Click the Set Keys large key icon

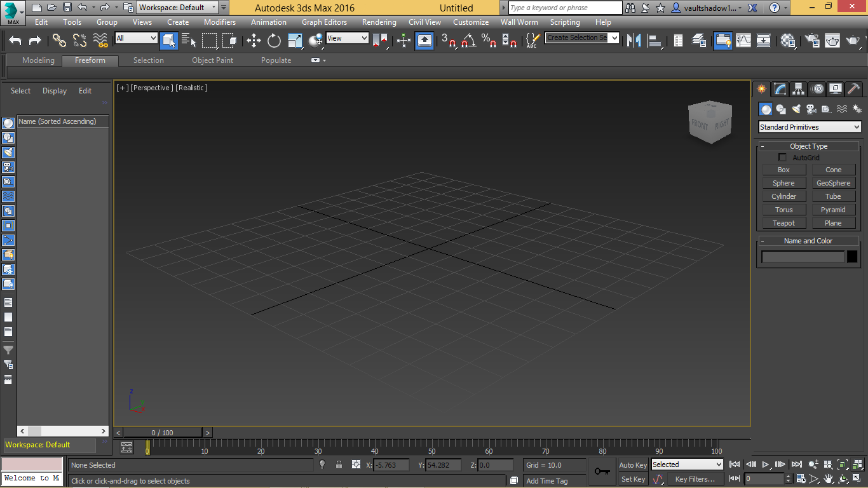point(602,471)
